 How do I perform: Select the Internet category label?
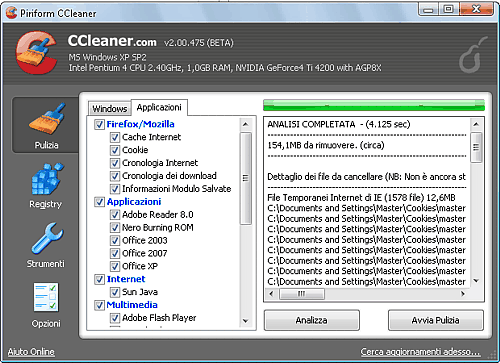point(126,279)
